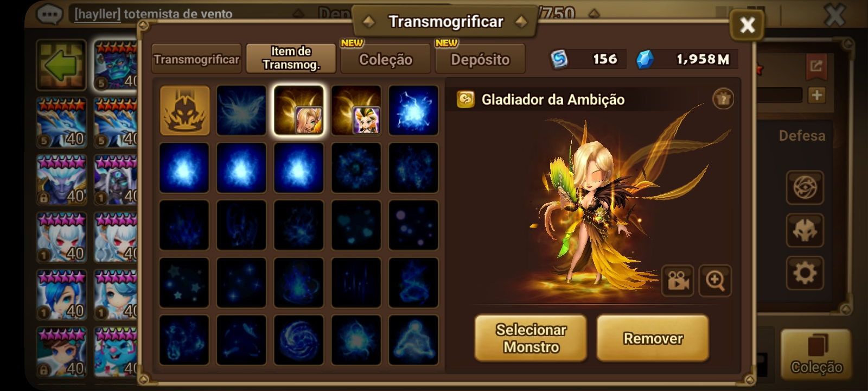Click the gift box icon beside Gladiador da Ambição
868x391 pixels.
[x=723, y=99]
